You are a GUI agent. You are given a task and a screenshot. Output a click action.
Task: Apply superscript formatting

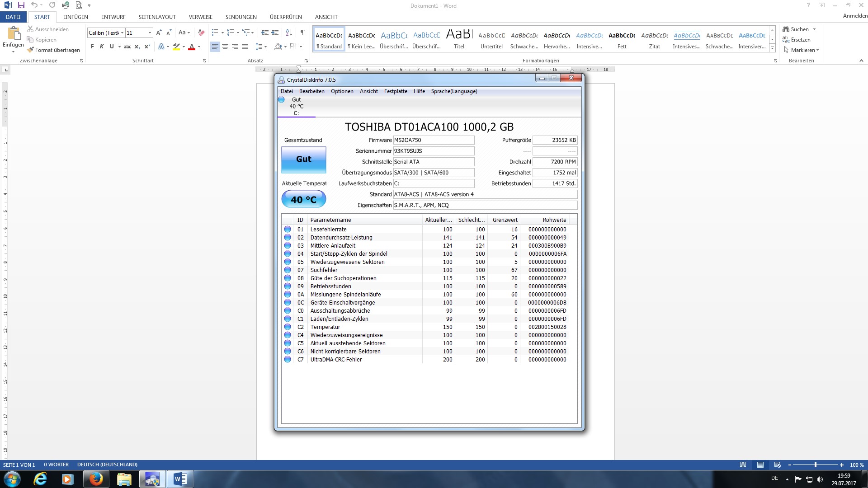point(147,47)
